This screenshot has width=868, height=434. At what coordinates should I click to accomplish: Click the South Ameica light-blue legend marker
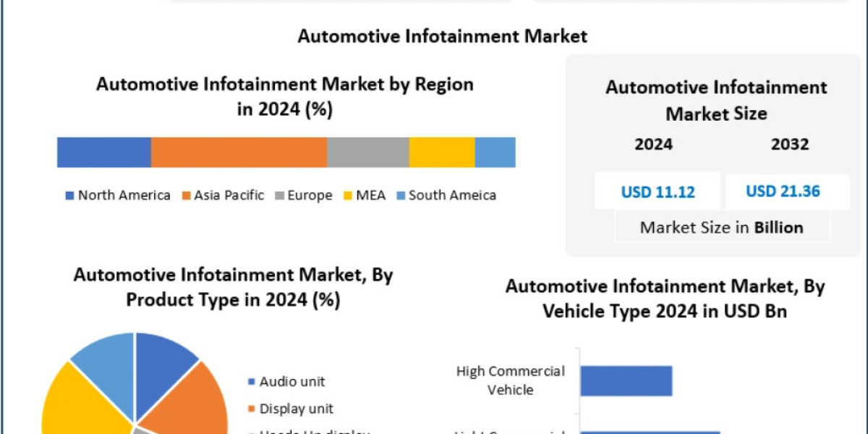tap(401, 196)
